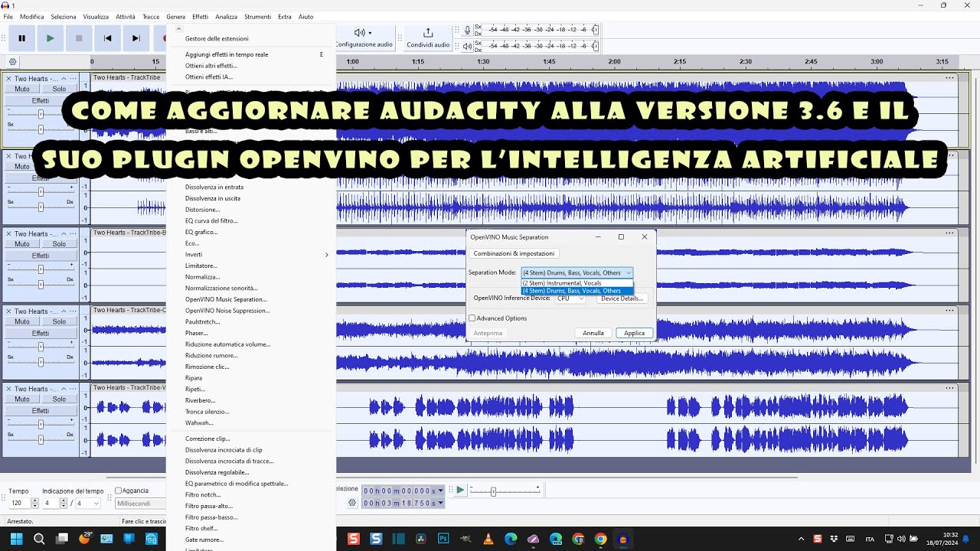Viewport: 980px width, 551px height.
Task: Click the Tempo 120 input field
Action: click(19, 504)
